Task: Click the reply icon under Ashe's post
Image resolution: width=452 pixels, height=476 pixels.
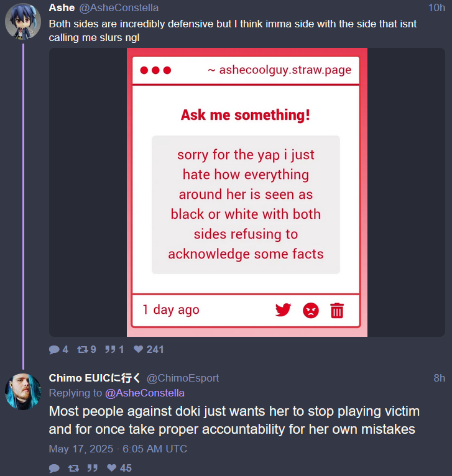Action: point(54,350)
